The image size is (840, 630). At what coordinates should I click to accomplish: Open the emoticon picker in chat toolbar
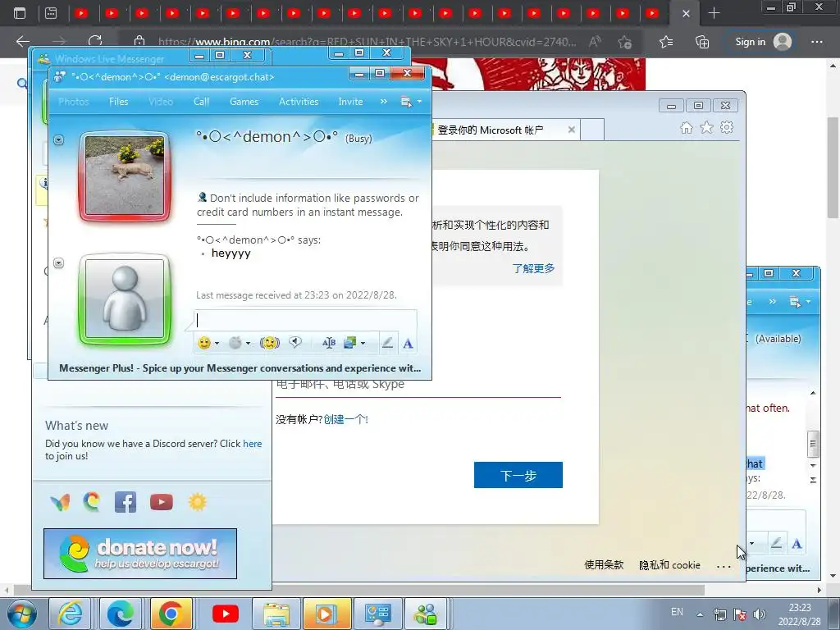[x=204, y=343]
